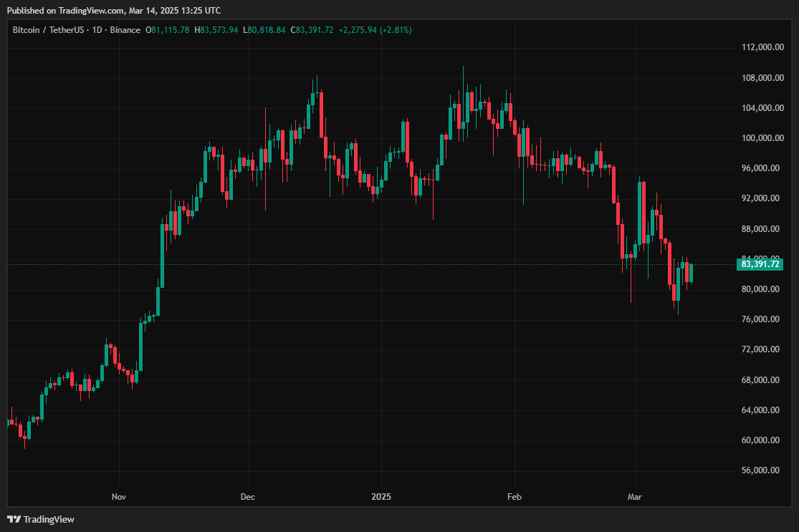Screen dimensions: 799x532
Task: Click the 1D interval label
Action: pos(97,30)
